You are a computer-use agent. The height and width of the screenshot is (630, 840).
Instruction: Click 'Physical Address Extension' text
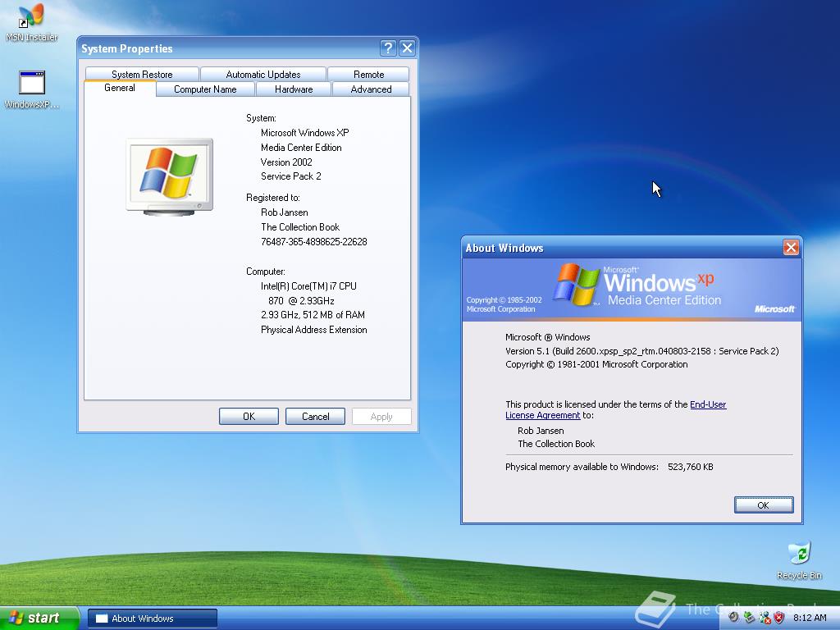314,330
